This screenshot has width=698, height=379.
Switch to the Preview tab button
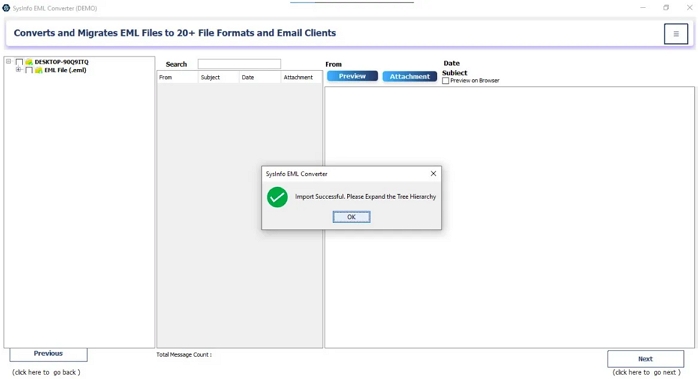(352, 76)
